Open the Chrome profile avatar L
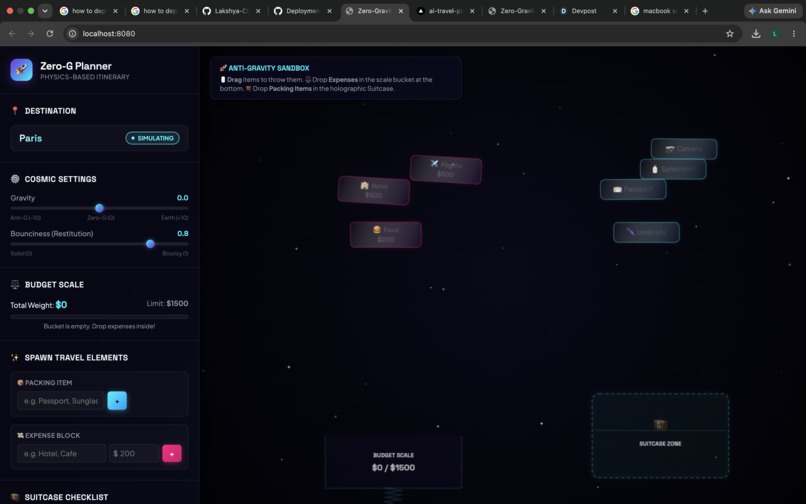The width and height of the screenshot is (806, 504). [x=775, y=33]
